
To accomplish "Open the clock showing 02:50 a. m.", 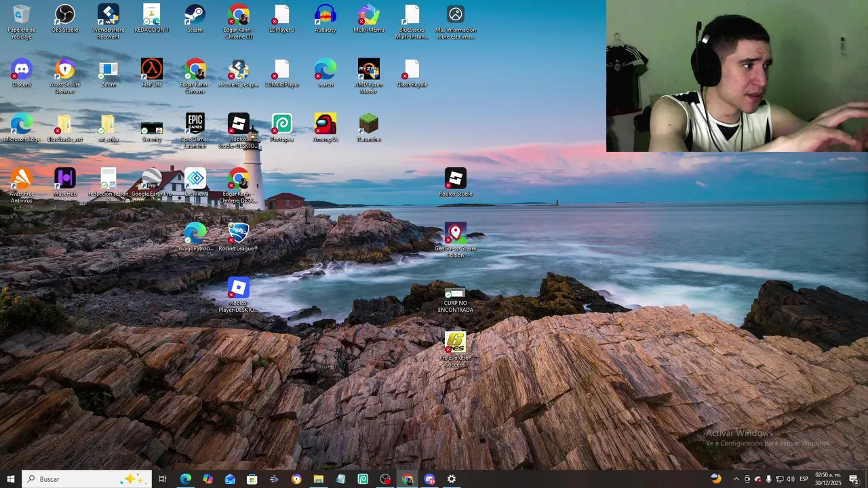I will 828,479.
